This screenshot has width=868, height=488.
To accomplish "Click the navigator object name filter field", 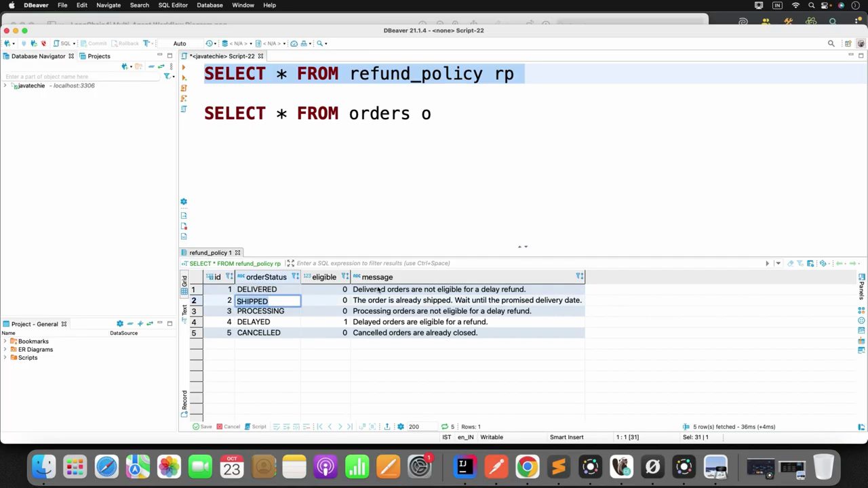I will click(x=81, y=77).
